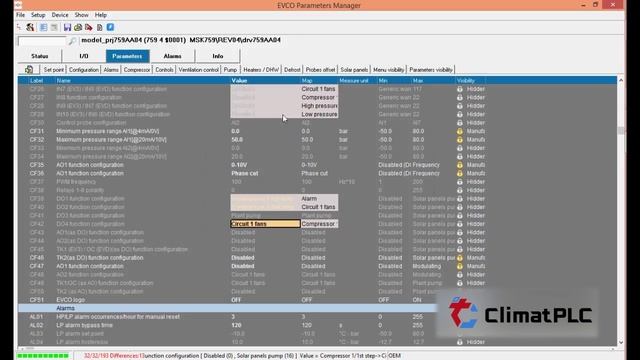Open the File menu
Screen dimensions: 640x360
tap(20, 15)
